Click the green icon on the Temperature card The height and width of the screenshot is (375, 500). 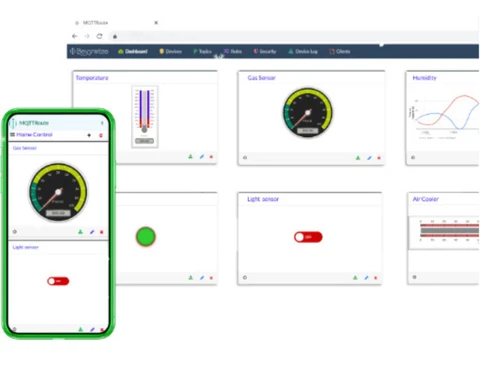tap(190, 157)
